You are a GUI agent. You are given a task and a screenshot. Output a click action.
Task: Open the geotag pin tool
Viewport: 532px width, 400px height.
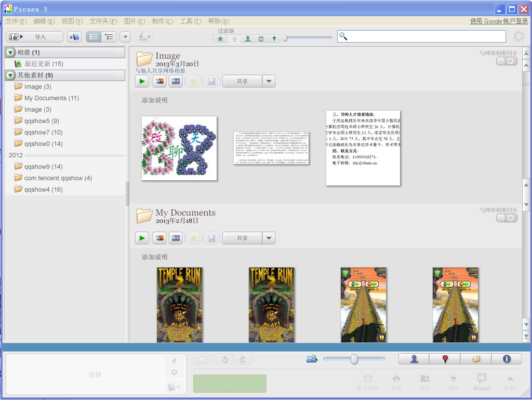445,359
